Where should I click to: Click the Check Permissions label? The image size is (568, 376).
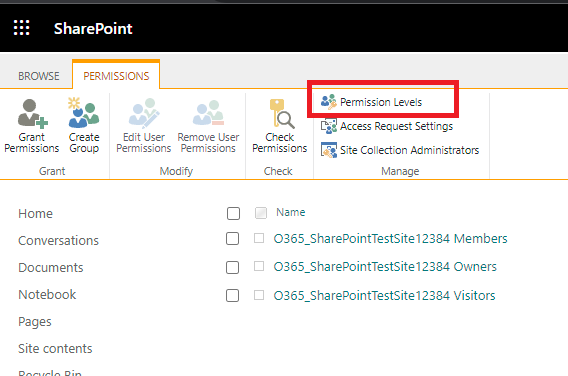tap(280, 143)
